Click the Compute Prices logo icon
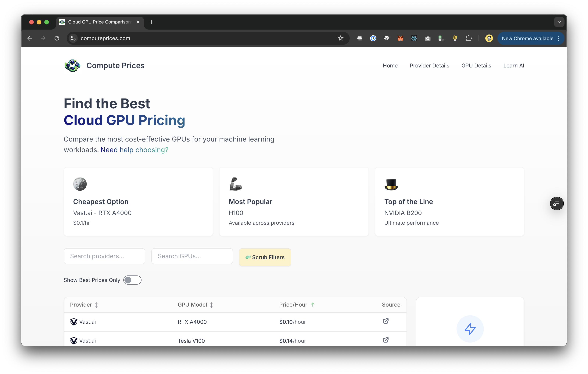Viewport: 588px width, 374px height. pyautogui.click(x=72, y=66)
